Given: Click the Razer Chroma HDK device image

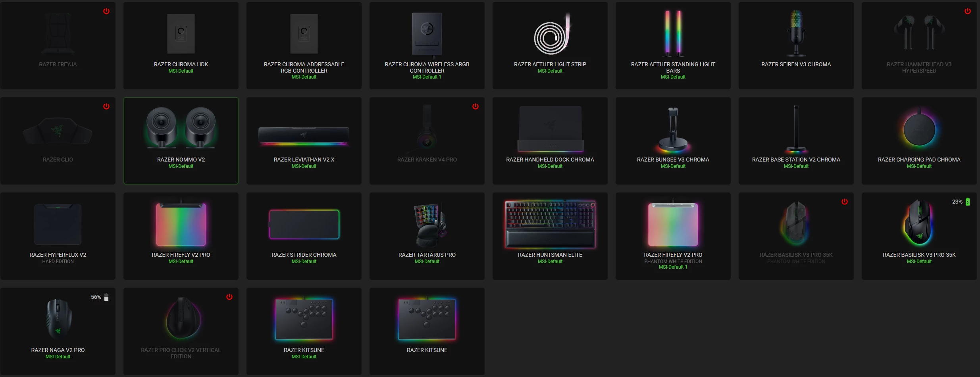Looking at the screenshot, I should (181, 34).
